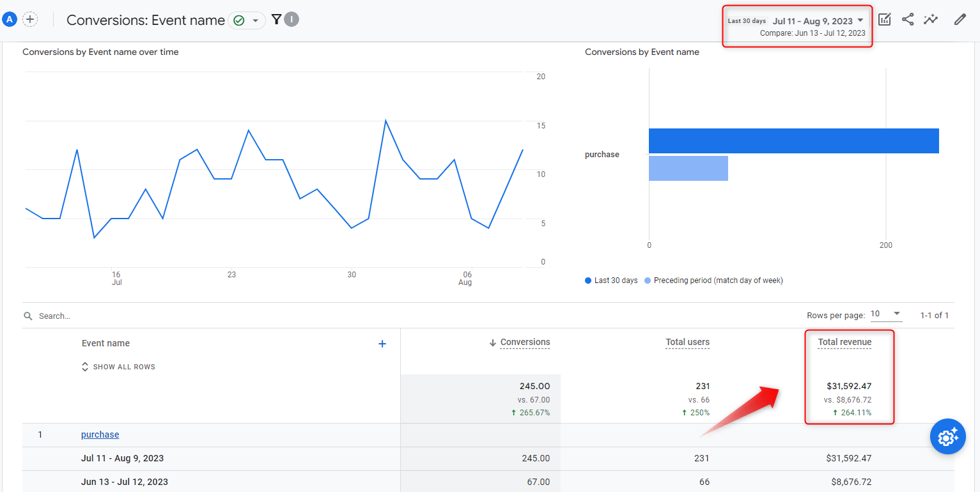Click the "Compare: Jun 13 - Jul 12, 2023" text
This screenshot has height=492, width=980.
point(813,33)
